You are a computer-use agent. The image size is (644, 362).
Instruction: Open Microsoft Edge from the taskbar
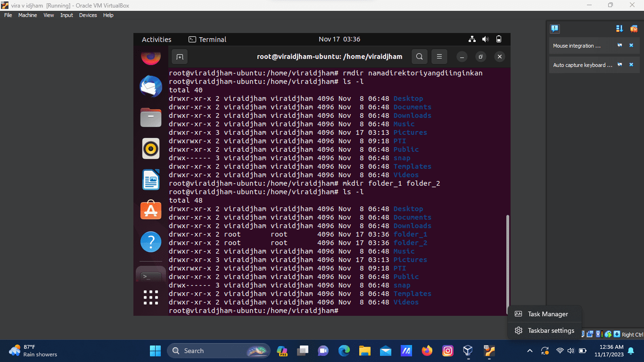344,351
